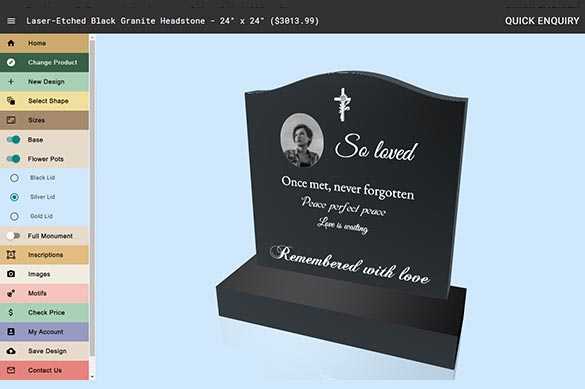This screenshot has height=389, width=585.
Task: Select the oval portrait photo on headstone
Action: [x=302, y=140]
